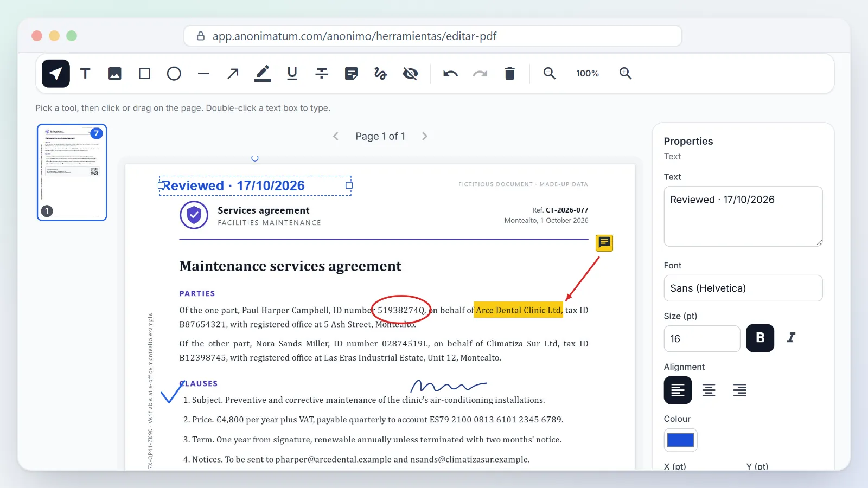The image size is (868, 488).
Task: Zoom out with the magnifier minus
Action: [550, 74]
